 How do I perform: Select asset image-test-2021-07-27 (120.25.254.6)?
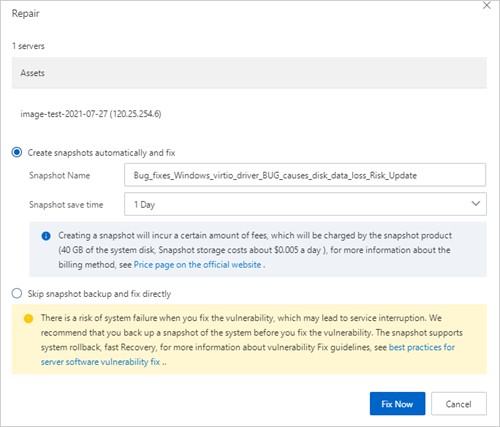point(91,114)
